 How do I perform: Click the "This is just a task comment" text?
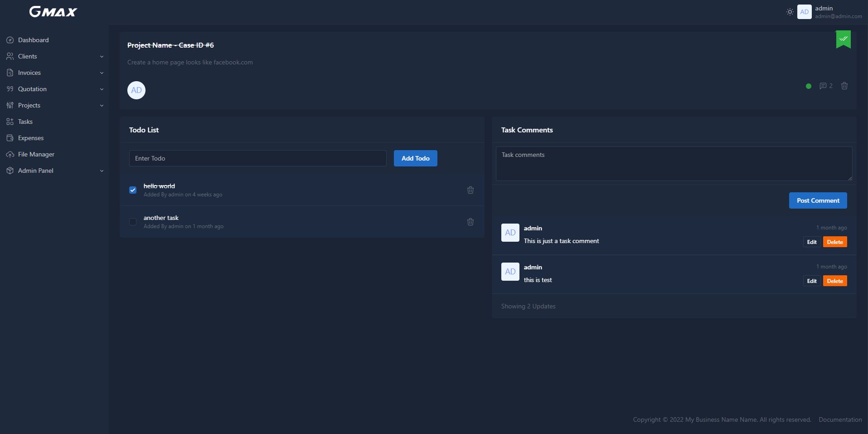point(561,241)
